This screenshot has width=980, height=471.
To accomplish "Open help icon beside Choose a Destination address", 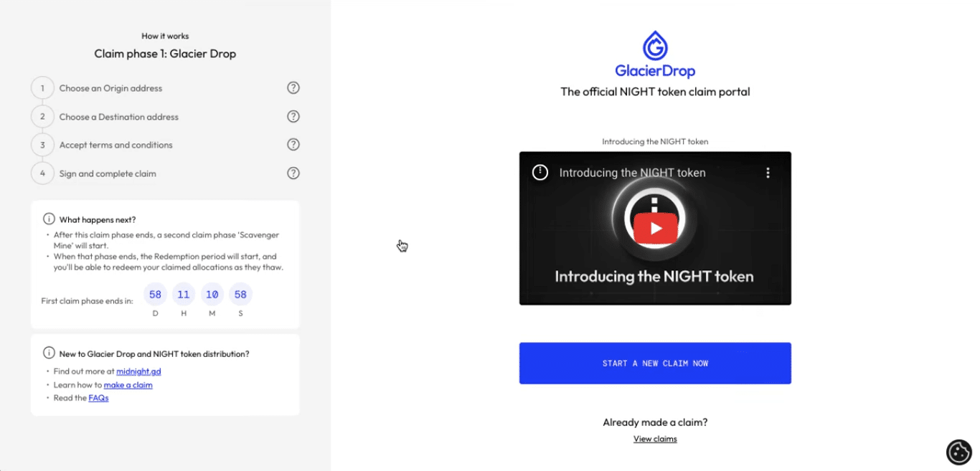I will pos(293,116).
